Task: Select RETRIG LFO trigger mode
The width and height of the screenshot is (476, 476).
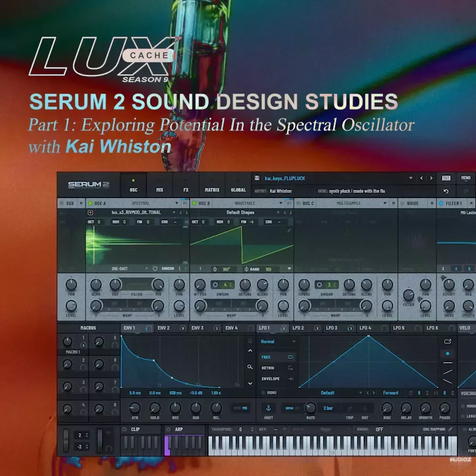Action: (277, 368)
